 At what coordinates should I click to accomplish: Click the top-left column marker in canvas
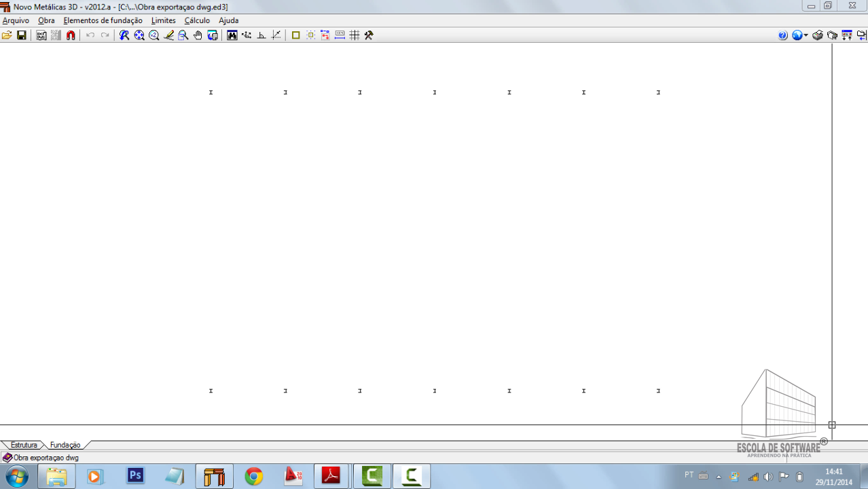[211, 92]
